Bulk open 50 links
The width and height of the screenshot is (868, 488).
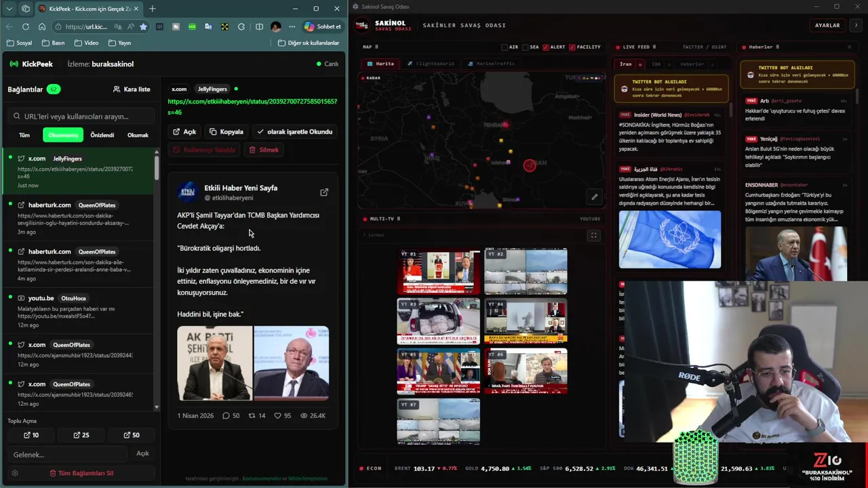(132, 435)
